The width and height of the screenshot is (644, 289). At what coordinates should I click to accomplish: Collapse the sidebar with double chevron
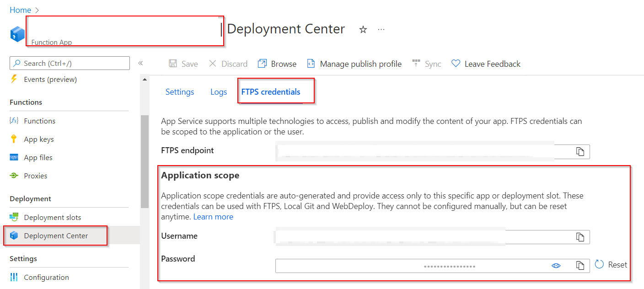tap(140, 63)
